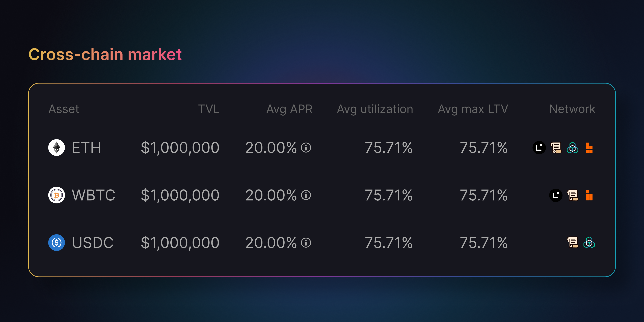Open the WBTC row APR info icon

pos(306,195)
